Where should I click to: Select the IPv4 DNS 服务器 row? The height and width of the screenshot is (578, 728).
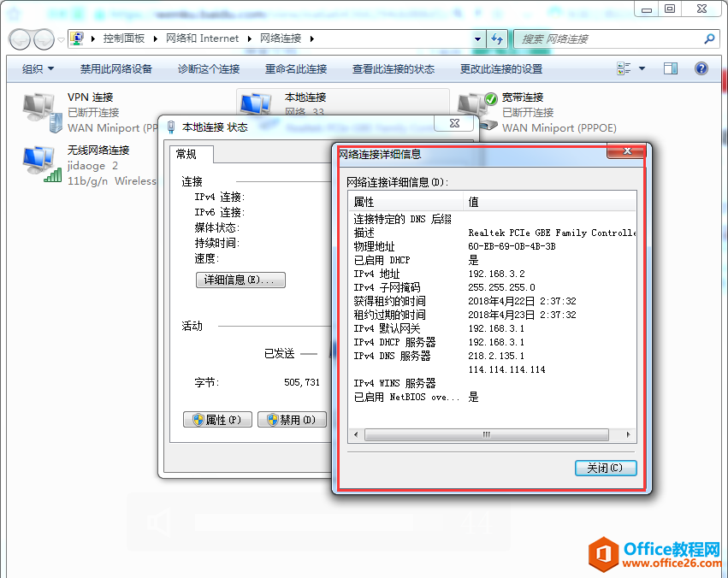[492, 356]
